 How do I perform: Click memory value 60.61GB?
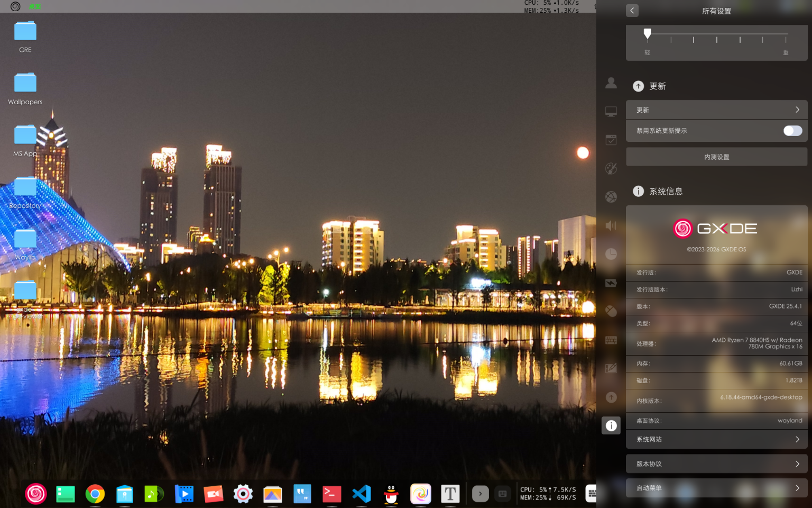click(x=791, y=364)
